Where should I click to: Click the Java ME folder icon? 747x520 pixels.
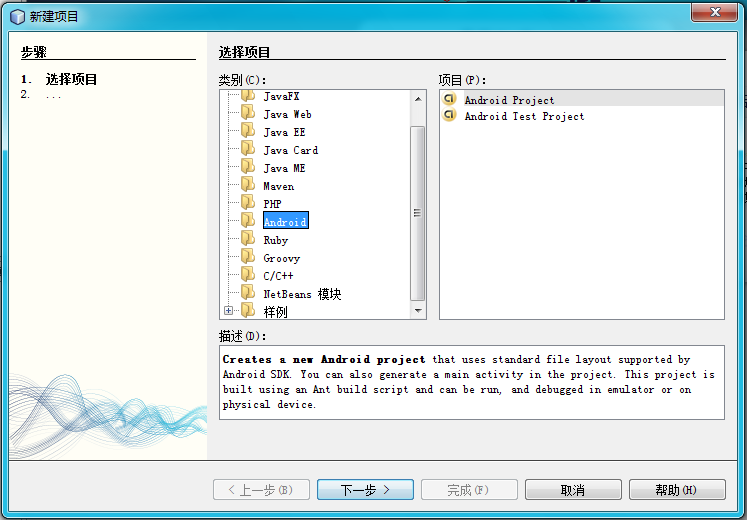pyautogui.click(x=248, y=168)
